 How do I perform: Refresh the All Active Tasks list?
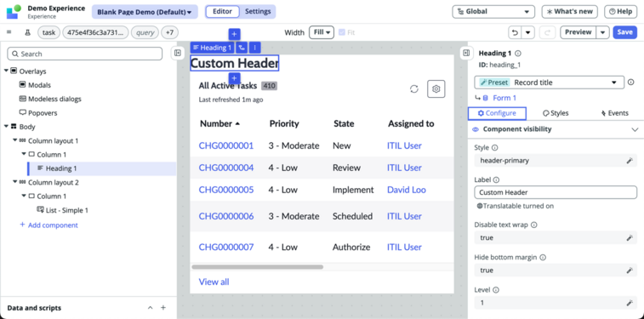click(414, 88)
